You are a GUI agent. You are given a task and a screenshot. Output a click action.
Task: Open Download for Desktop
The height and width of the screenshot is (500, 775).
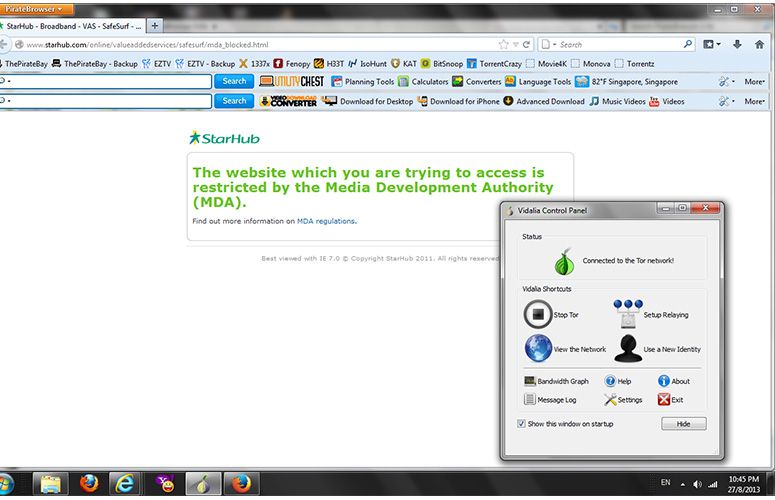point(368,101)
